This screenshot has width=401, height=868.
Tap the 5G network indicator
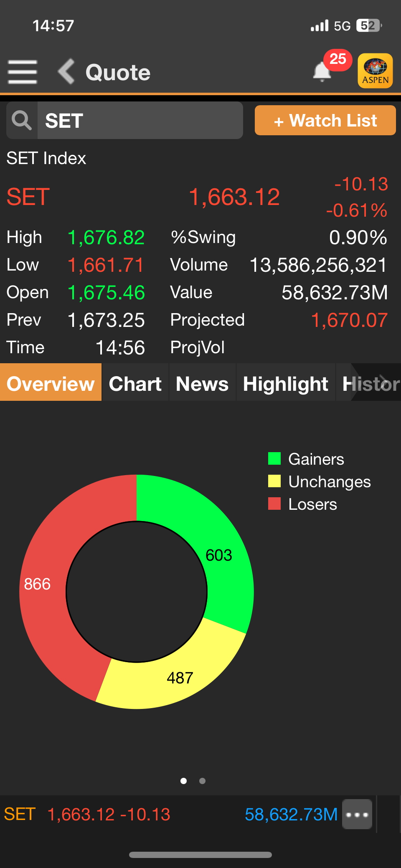[x=342, y=26]
